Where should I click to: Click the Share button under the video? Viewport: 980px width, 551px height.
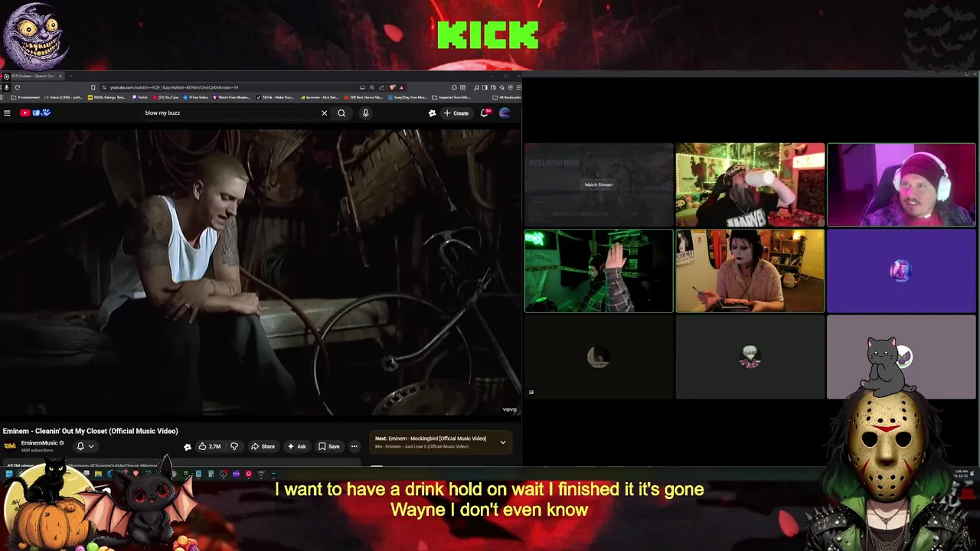coord(263,446)
